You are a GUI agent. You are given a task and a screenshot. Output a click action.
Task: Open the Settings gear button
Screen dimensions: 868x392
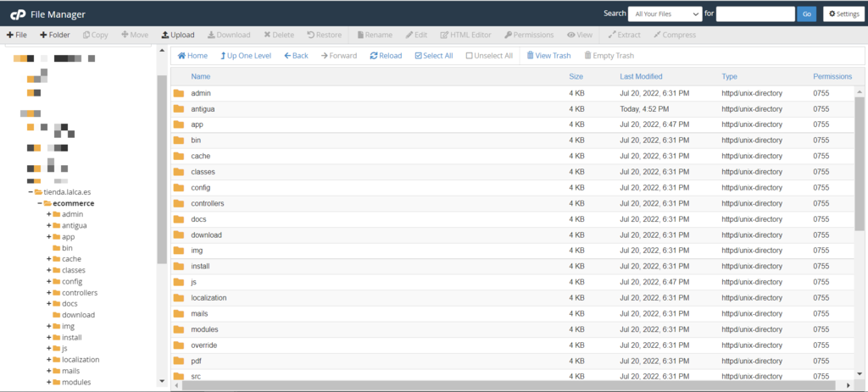pyautogui.click(x=844, y=14)
